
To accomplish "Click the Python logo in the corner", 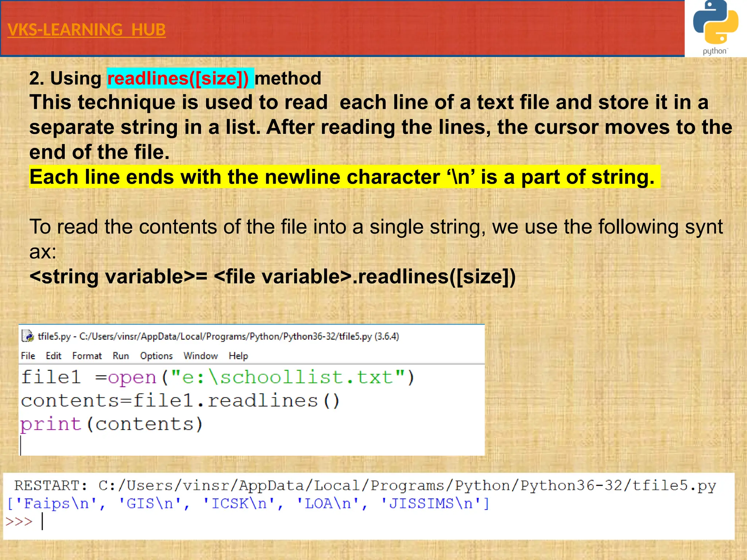I will click(715, 28).
